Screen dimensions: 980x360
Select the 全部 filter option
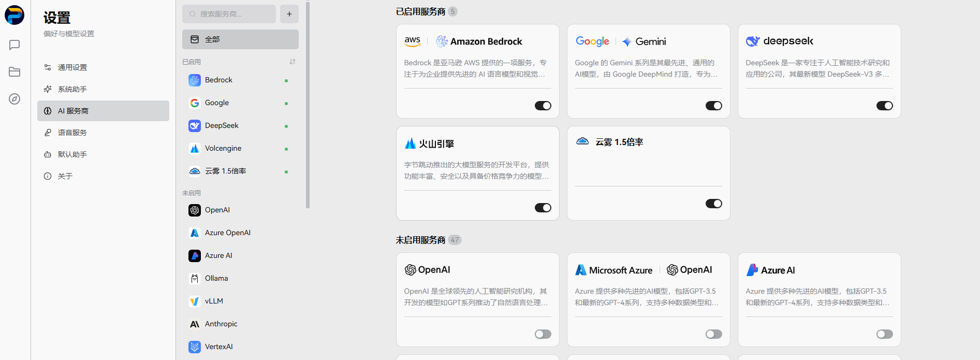(240, 39)
